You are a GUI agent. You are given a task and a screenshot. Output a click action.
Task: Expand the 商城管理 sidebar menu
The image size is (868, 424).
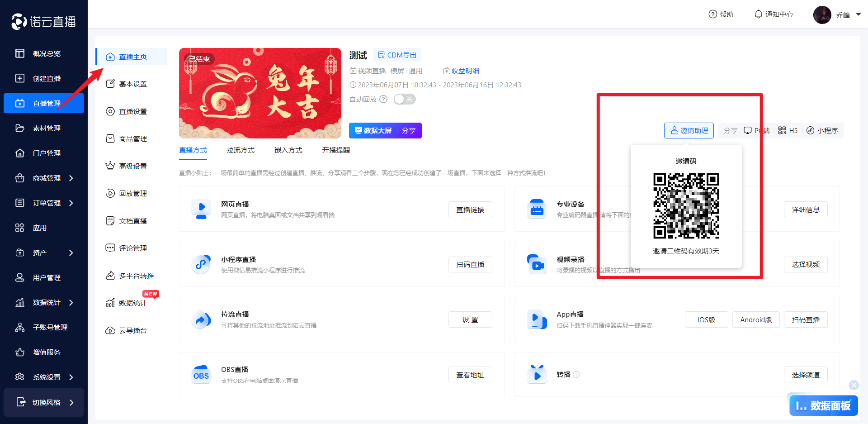71,178
